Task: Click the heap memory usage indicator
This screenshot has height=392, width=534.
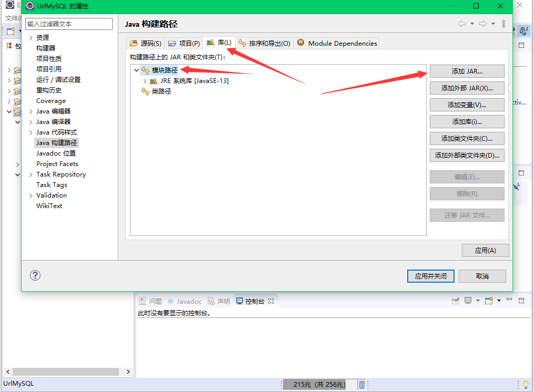Action: [x=321, y=384]
